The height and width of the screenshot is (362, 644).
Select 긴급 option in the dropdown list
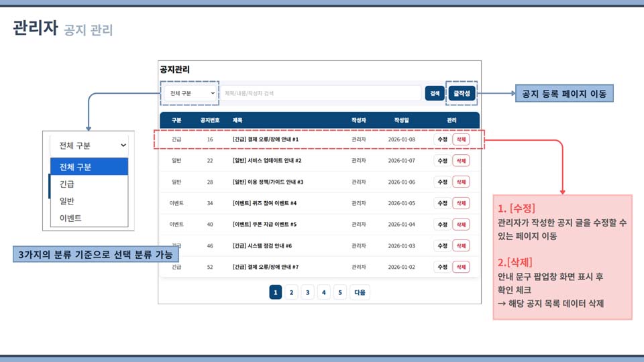tap(89, 184)
